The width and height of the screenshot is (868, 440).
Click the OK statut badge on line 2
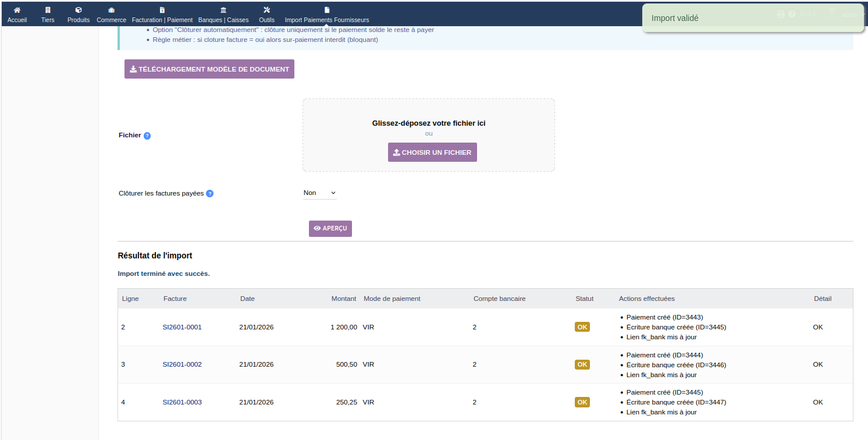coord(582,327)
